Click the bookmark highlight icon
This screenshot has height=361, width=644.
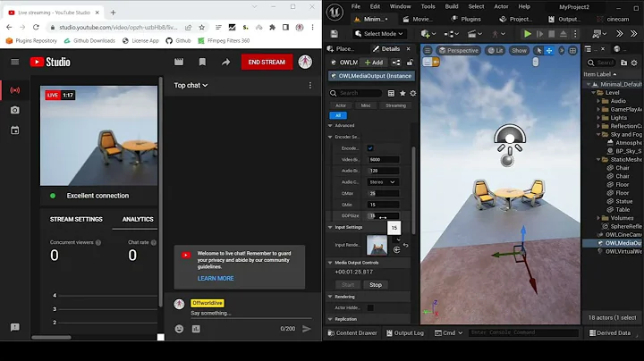pos(202,62)
